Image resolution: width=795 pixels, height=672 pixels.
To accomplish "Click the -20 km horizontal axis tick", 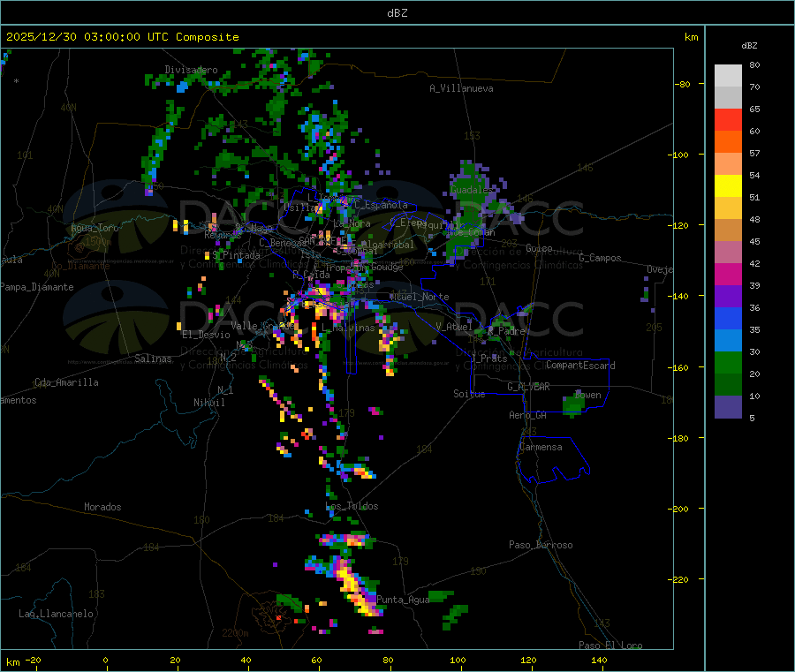I will [34, 660].
